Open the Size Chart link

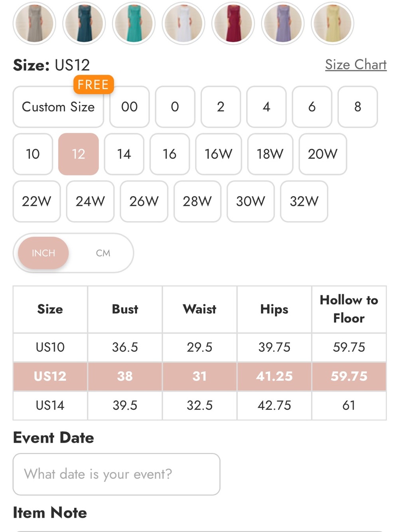(x=356, y=64)
